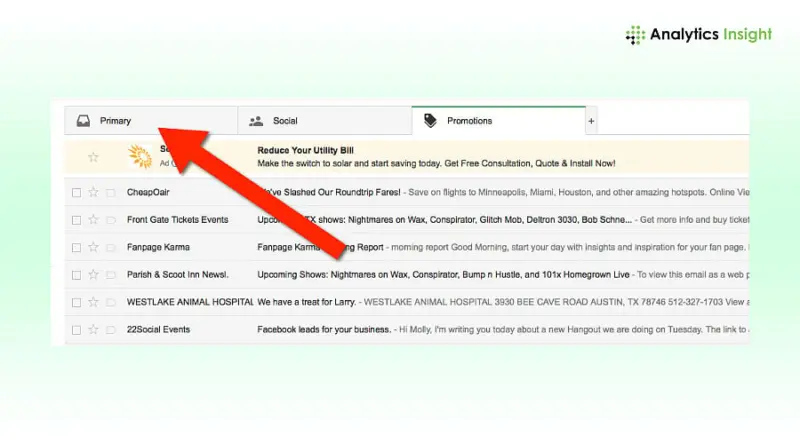The width and height of the screenshot is (800, 444).
Task: Open the Social tab
Action: (x=284, y=121)
